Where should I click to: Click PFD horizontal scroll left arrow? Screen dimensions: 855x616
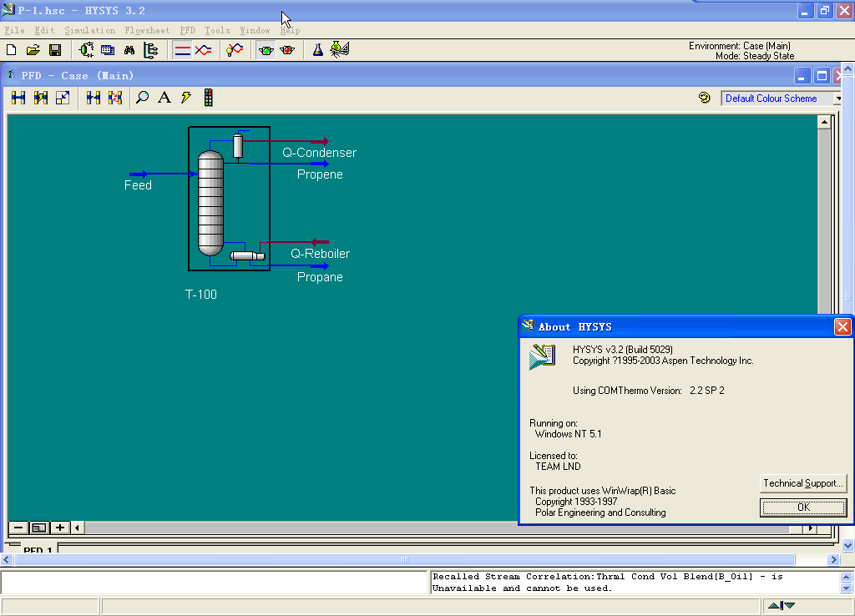point(78,528)
